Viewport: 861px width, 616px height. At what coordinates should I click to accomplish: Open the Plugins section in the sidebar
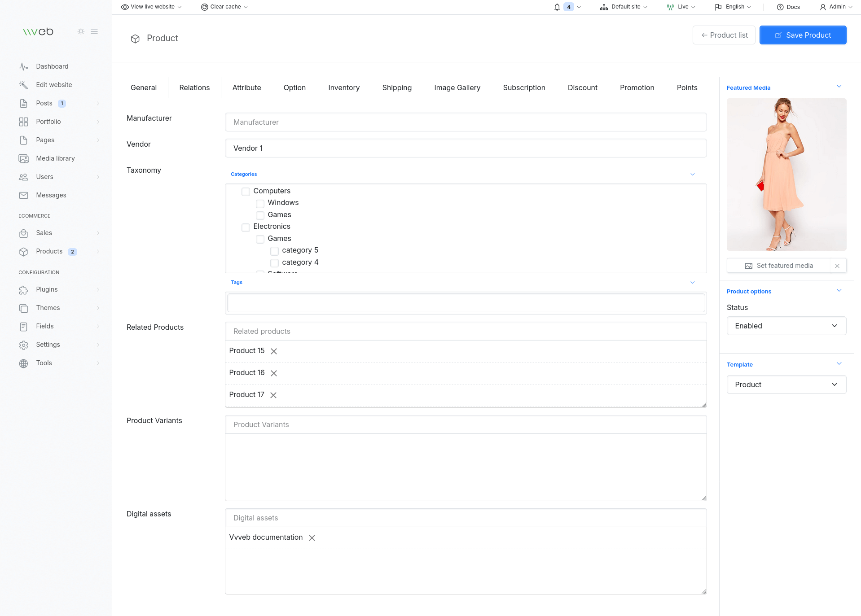[x=47, y=289]
